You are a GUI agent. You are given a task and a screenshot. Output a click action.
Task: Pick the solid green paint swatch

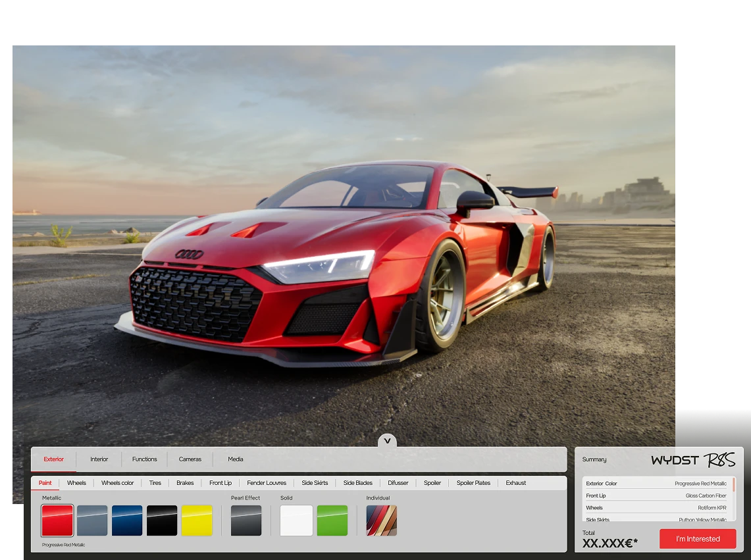(332, 521)
